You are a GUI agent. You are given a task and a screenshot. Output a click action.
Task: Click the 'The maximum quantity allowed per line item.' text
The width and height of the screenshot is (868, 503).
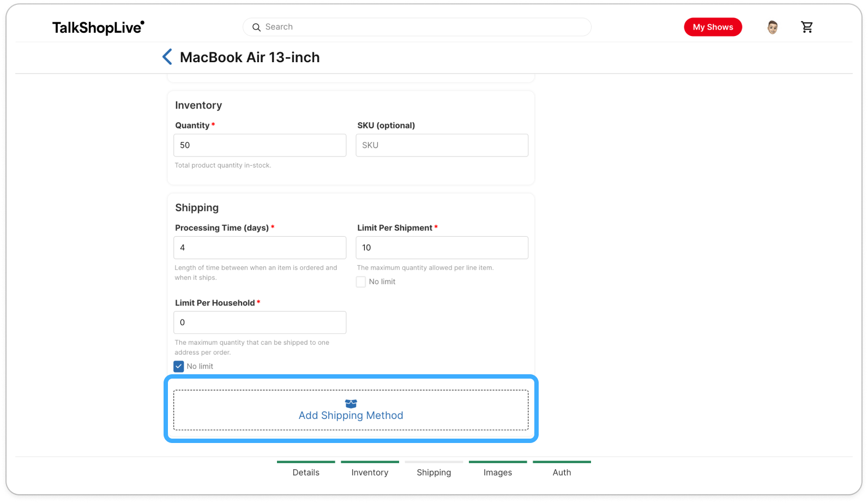pyautogui.click(x=425, y=268)
